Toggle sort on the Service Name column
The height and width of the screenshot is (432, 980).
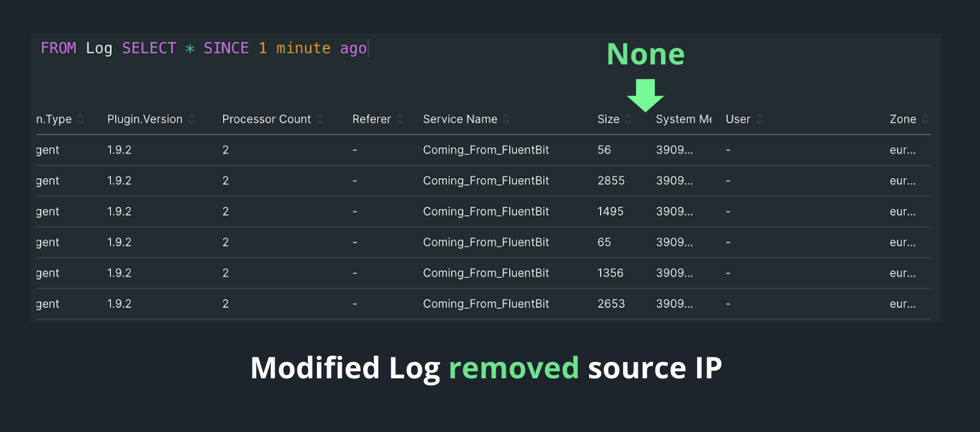pyautogui.click(x=506, y=119)
